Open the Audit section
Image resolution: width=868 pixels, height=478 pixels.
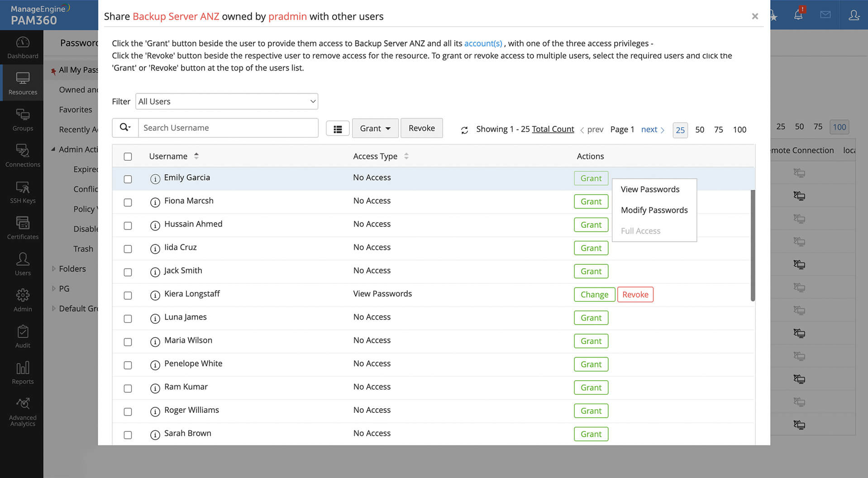point(23,336)
